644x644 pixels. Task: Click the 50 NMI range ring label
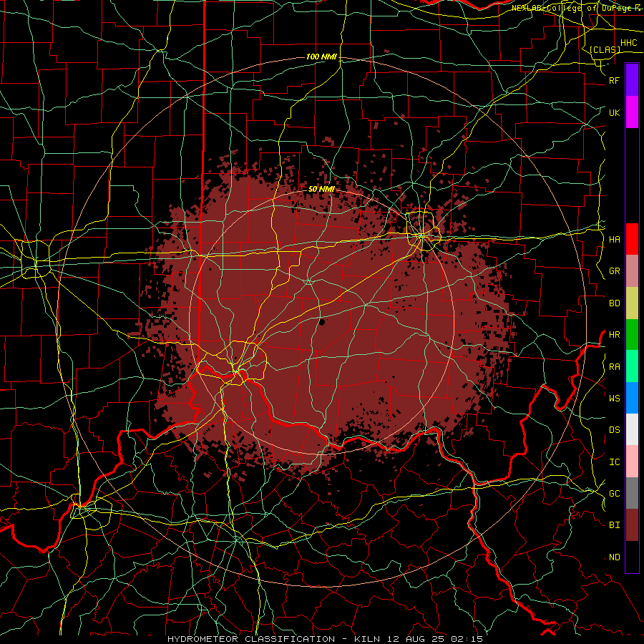pos(321,190)
